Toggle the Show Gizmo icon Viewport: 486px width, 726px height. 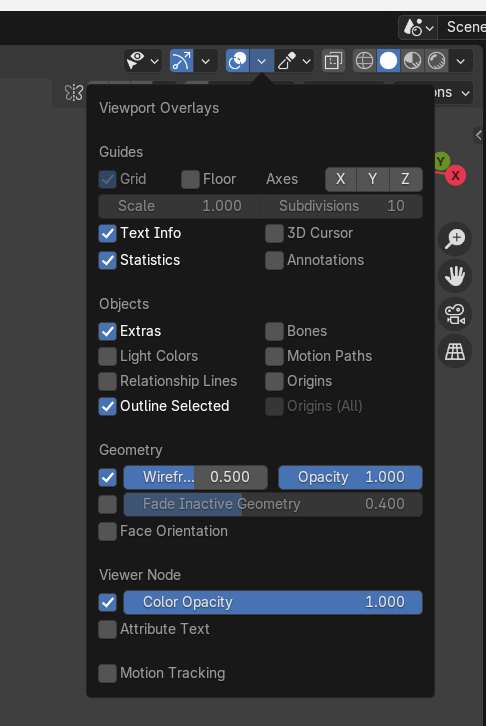(181, 61)
